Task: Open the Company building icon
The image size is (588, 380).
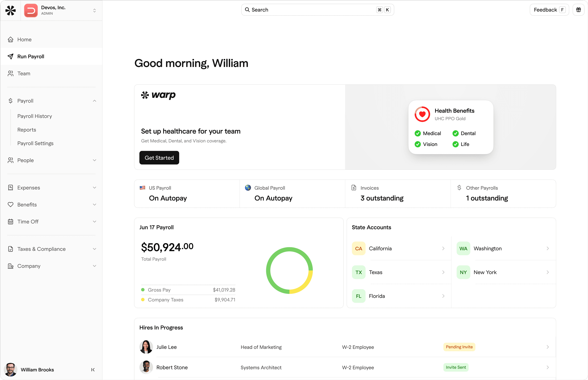Action: (x=11, y=266)
